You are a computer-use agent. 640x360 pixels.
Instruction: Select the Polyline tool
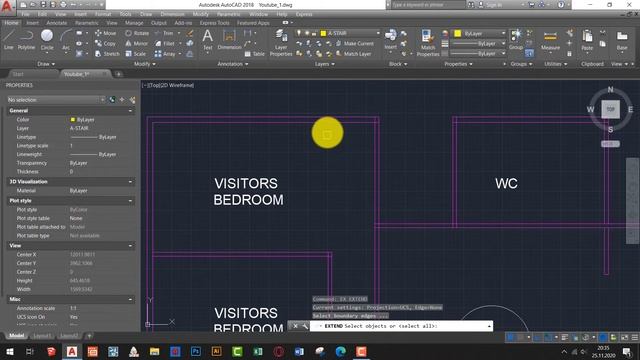[26, 40]
